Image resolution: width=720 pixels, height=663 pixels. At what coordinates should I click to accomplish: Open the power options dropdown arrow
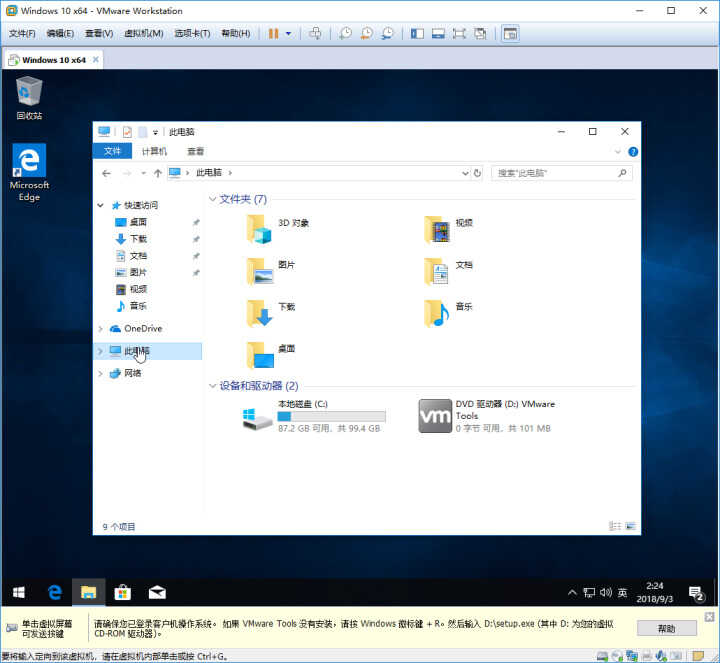tap(288, 34)
